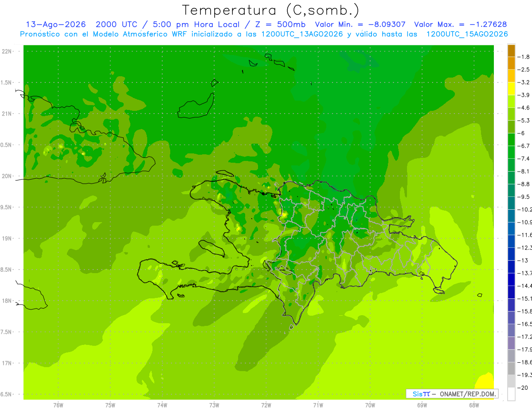This screenshot has width=532, height=411.
Task: Click the "-5.3" colorbar value
Action: pyautogui.click(x=524, y=120)
